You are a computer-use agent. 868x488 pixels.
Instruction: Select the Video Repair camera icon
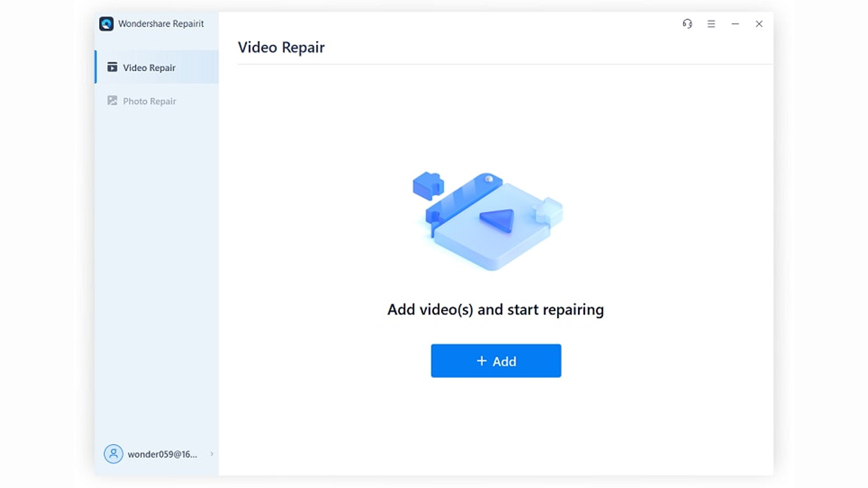(113, 67)
